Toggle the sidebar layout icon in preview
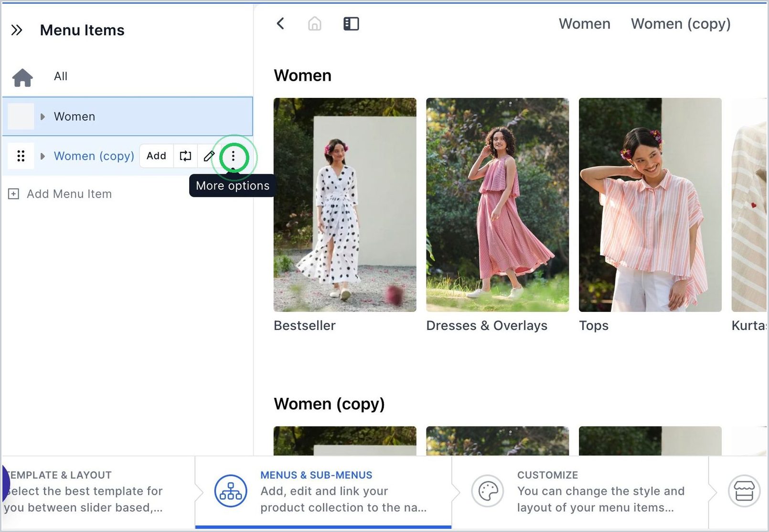769x532 pixels. [351, 23]
